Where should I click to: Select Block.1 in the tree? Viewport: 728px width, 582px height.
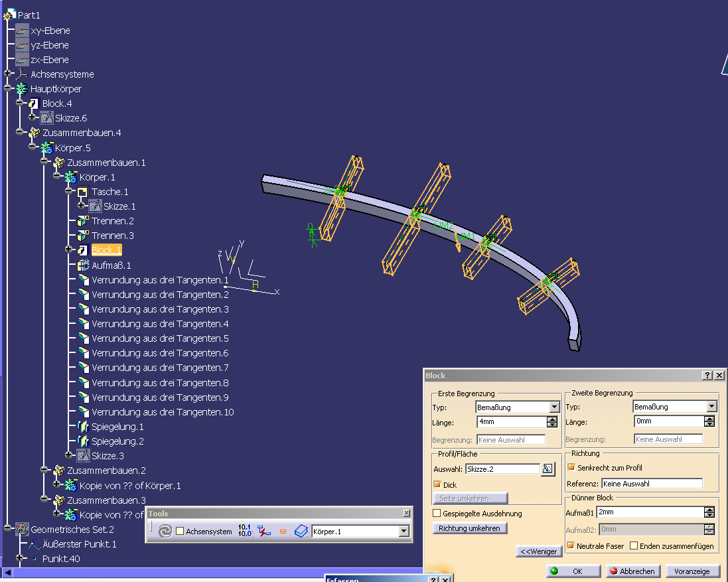coord(107,250)
